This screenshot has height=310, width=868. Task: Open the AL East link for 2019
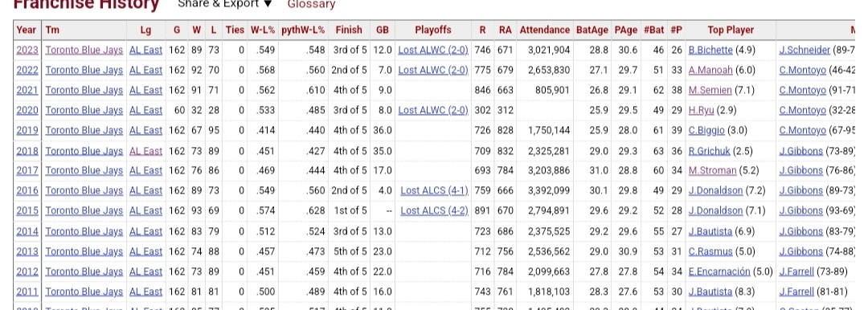(145, 130)
